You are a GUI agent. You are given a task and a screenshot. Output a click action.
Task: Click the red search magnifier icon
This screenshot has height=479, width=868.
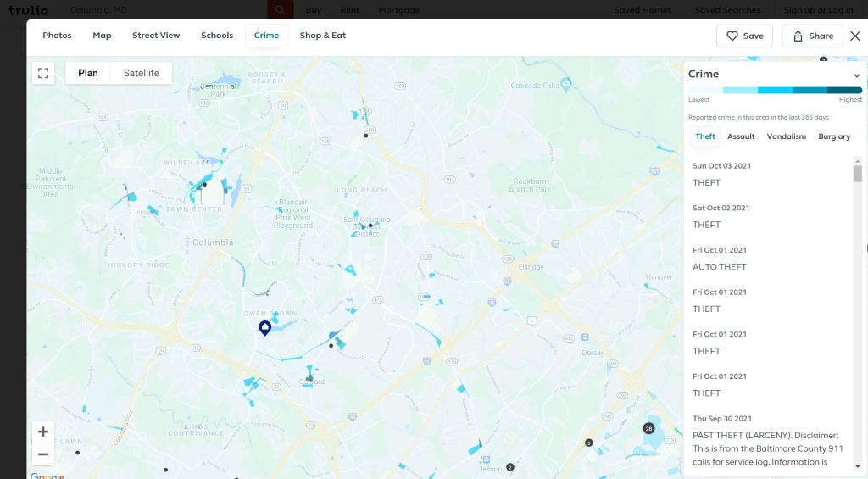point(280,10)
